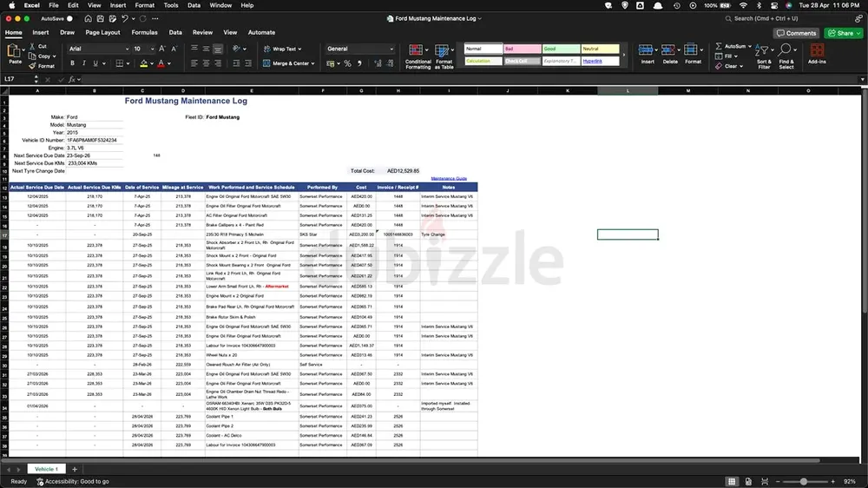Toggle align text right
Screen dimensions: 868x488
point(218,63)
